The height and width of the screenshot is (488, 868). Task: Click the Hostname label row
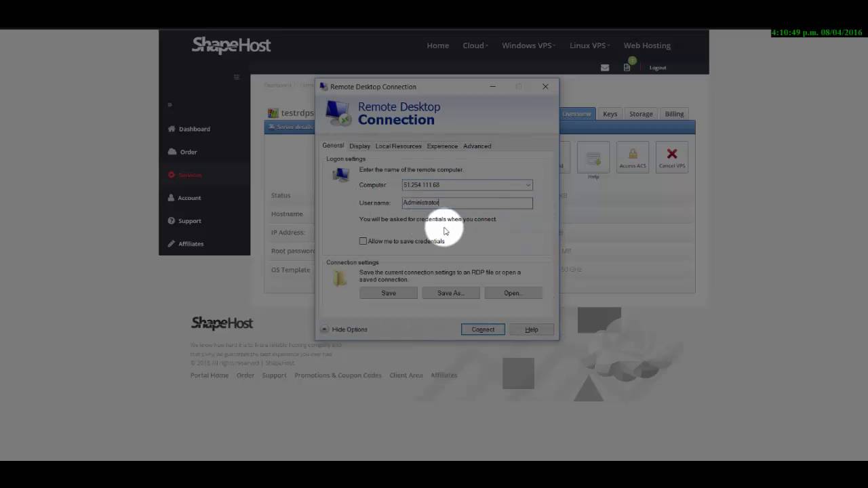(287, 214)
